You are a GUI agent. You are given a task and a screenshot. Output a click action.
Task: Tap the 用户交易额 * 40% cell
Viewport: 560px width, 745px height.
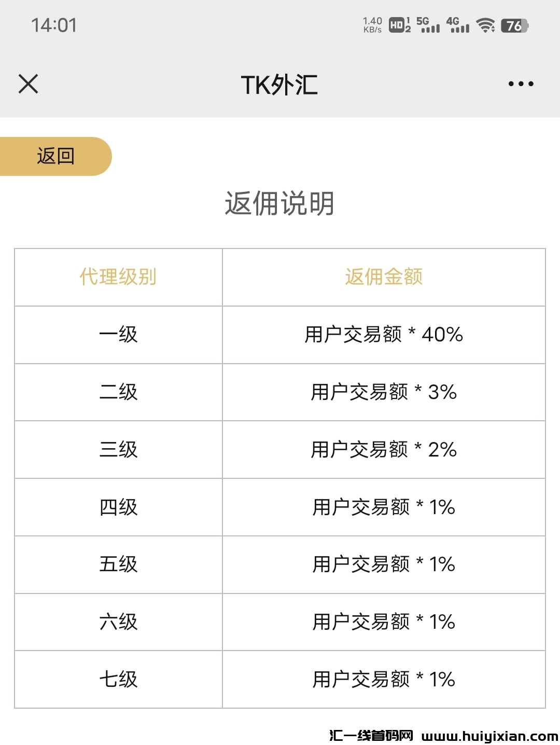point(384,335)
